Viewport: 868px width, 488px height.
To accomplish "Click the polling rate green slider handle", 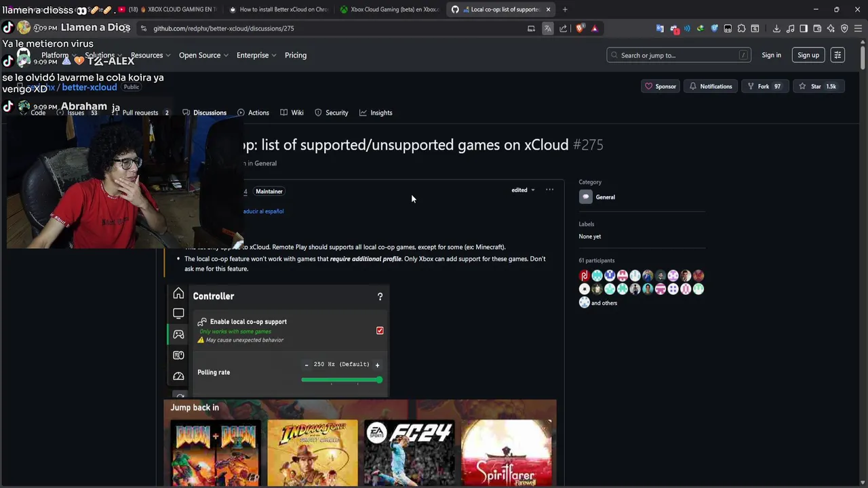I will (x=379, y=380).
